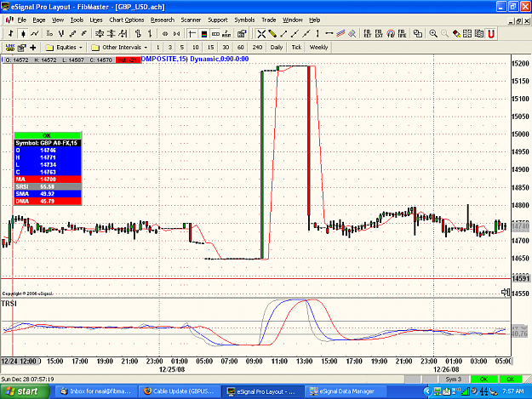Switch to Cable Update Firefox taskbar item
532x399 pixels.
179,391
